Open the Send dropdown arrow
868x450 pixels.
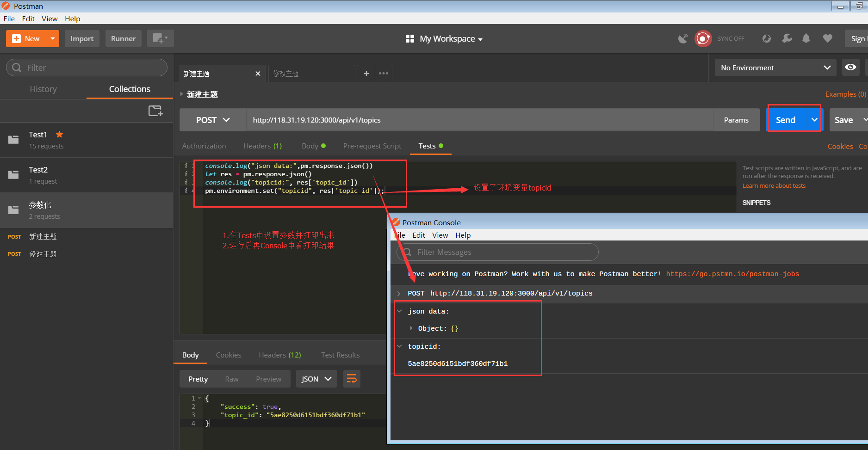(814, 120)
